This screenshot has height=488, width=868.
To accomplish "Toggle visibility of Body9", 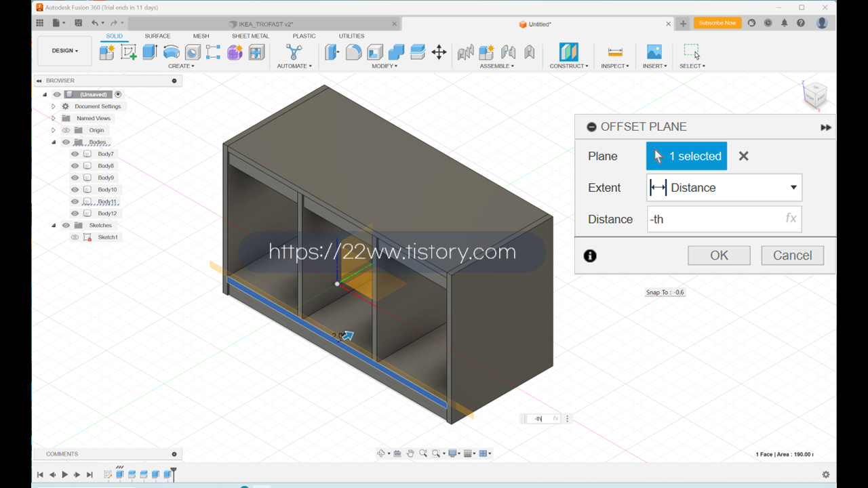I will tap(75, 178).
